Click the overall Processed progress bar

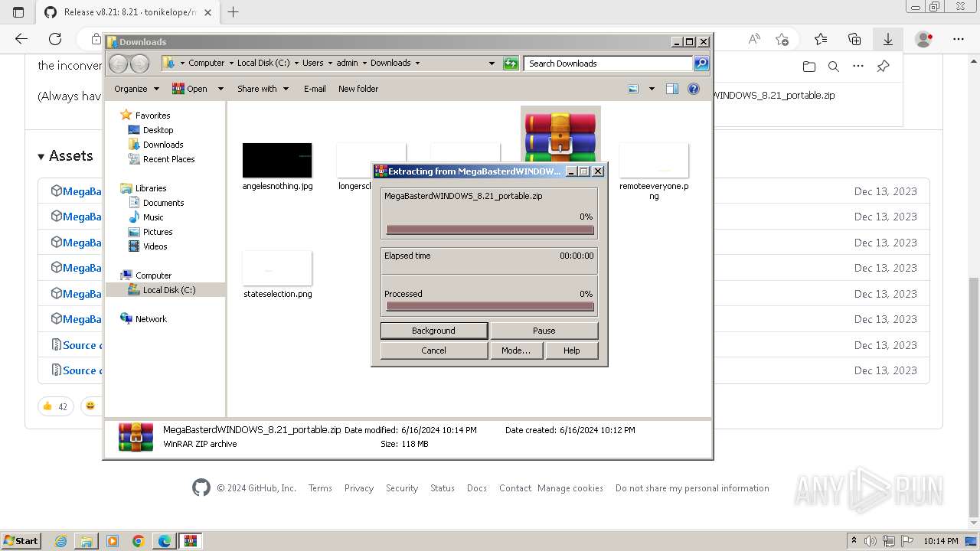click(490, 306)
